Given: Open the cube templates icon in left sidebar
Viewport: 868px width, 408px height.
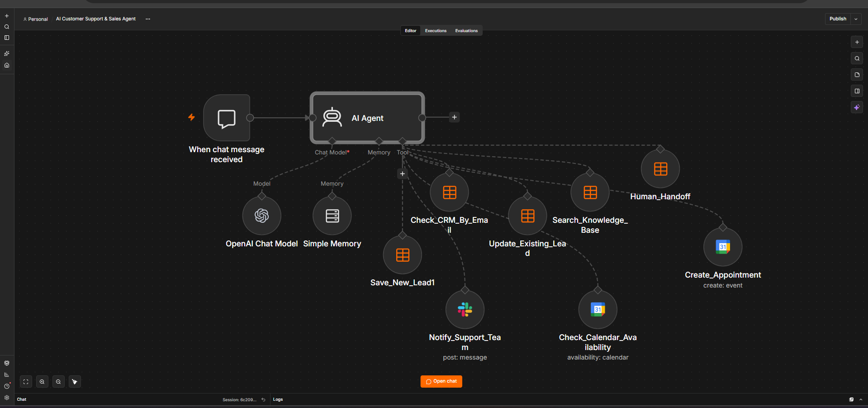Looking at the screenshot, I should tap(7, 363).
